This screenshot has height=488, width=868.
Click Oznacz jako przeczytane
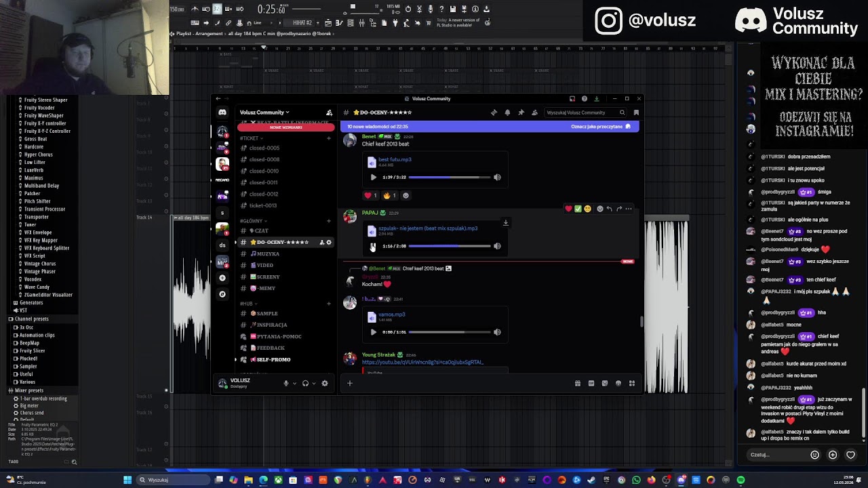[x=601, y=127]
